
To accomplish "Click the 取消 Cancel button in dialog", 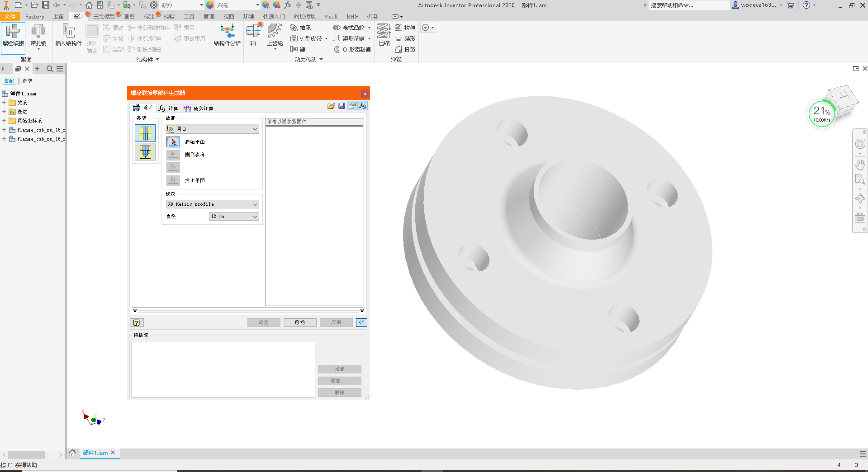I will point(300,322).
